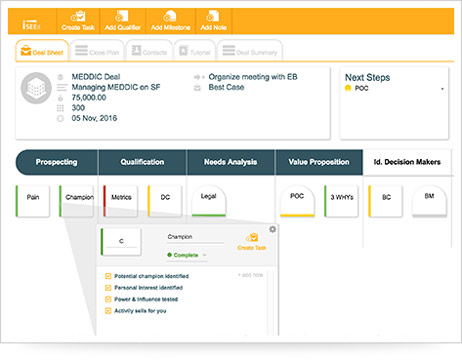Click the 05 Nov, 2016 close date

pos(94,118)
